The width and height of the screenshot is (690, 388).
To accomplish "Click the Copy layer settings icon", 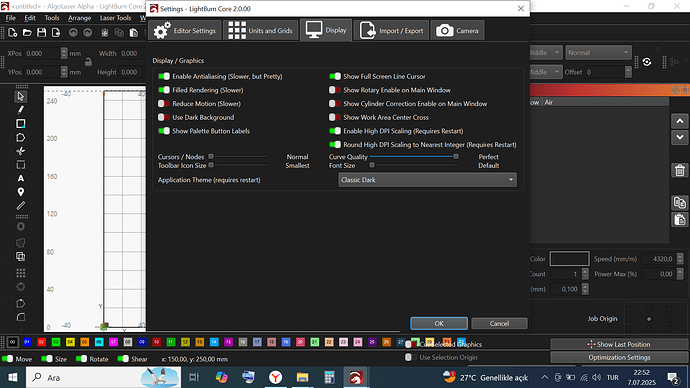I will [x=680, y=202].
